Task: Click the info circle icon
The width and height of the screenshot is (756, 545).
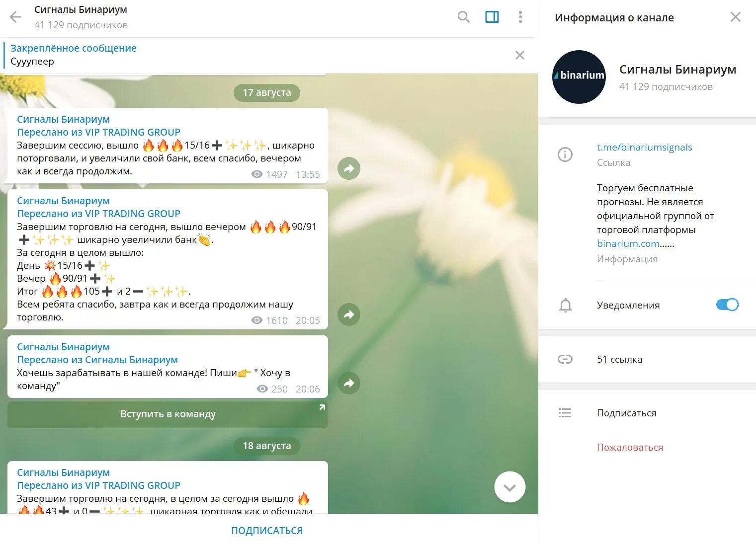Action: (x=565, y=155)
